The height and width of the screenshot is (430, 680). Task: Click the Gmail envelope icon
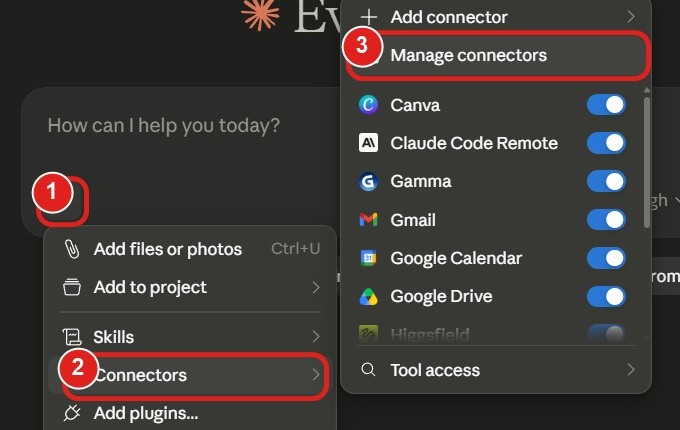[368, 220]
